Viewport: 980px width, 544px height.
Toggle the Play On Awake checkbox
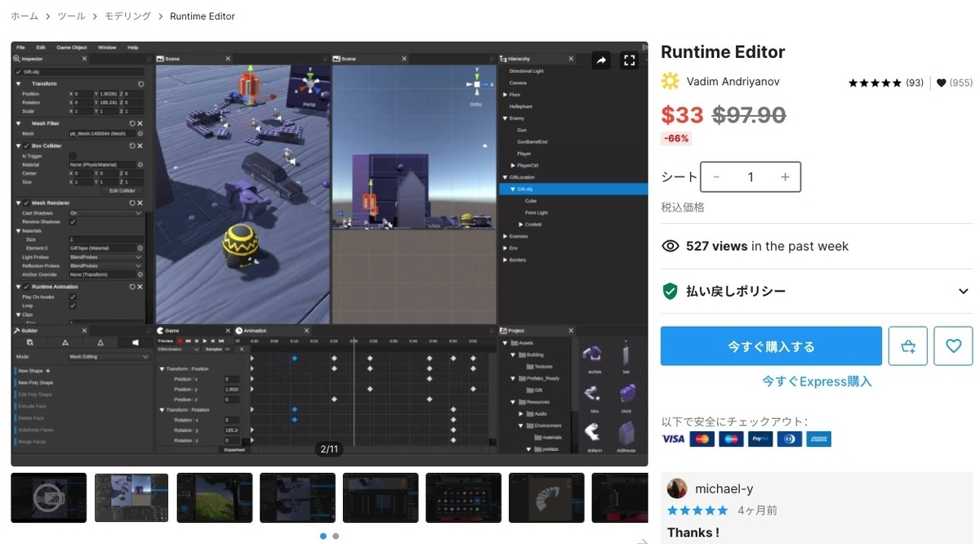73,297
